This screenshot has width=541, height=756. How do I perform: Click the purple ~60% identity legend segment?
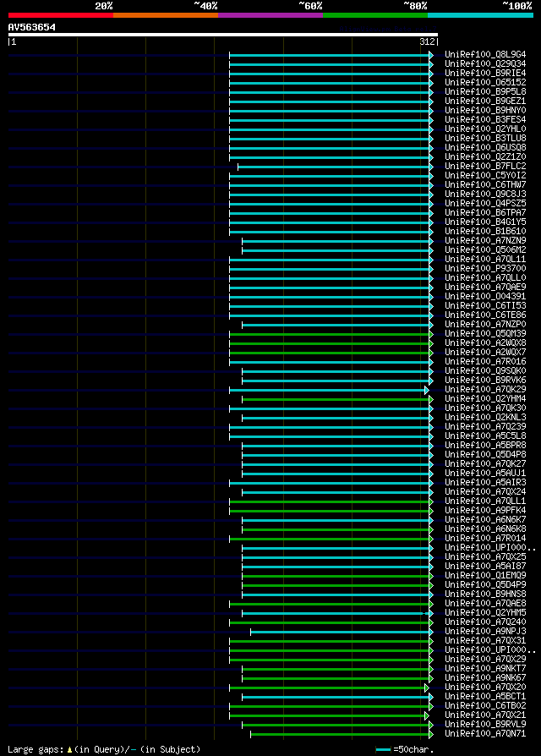point(270,15)
